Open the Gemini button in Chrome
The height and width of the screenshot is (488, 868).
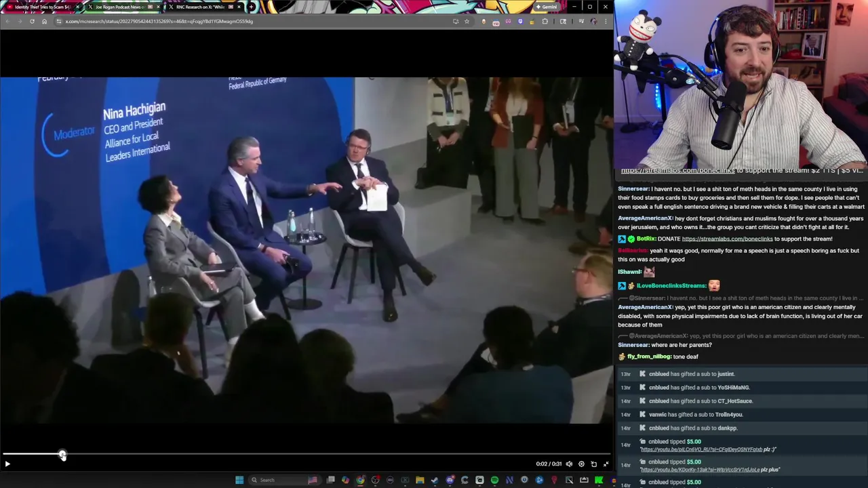546,7
